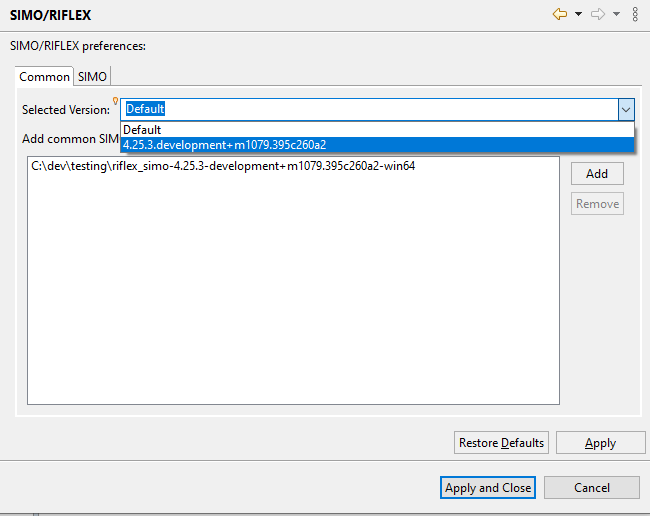Select the riflex_simo-4.25.3 path entry
Image resolution: width=650 pixels, height=516 pixels.
[223, 166]
